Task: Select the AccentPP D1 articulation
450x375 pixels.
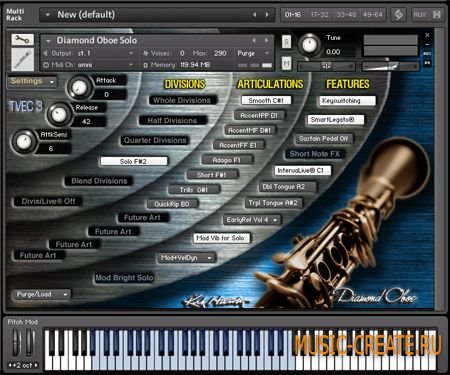Action: coord(259,116)
